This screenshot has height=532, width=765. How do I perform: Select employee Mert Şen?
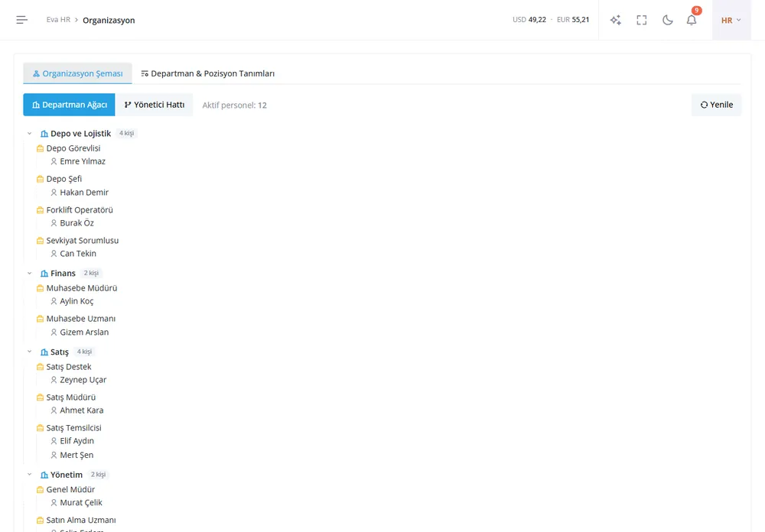(x=76, y=455)
